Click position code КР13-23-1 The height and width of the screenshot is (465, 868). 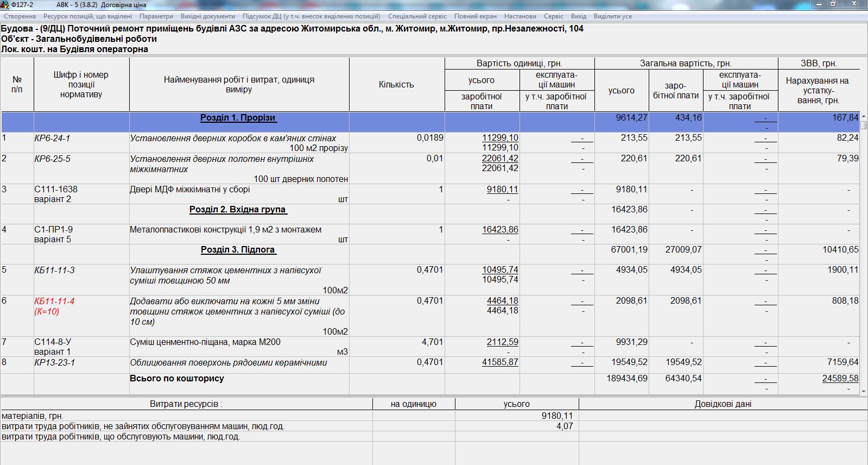(54, 363)
